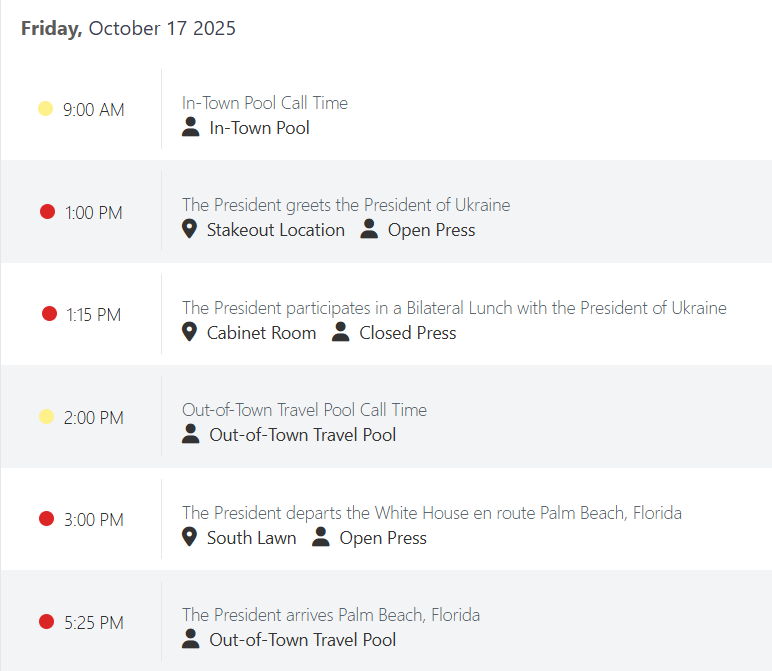The height and width of the screenshot is (671, 772).
Task: Click the red dot beside 1:00 PM
Action: point(47,212)
